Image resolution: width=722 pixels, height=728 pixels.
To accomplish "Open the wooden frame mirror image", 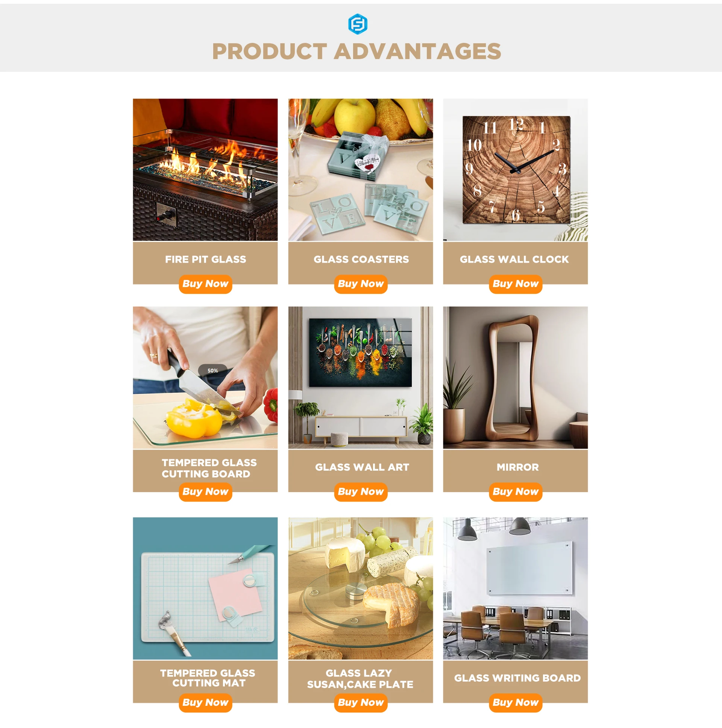I will click(x=515, y=378).
